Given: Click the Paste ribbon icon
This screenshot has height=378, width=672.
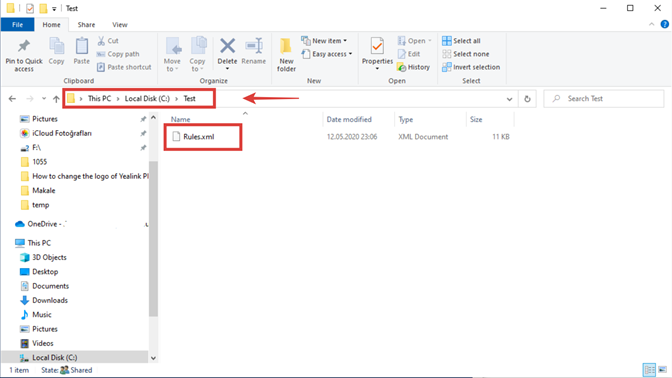Looking at the screenshot, I should [x=81, y=51].
